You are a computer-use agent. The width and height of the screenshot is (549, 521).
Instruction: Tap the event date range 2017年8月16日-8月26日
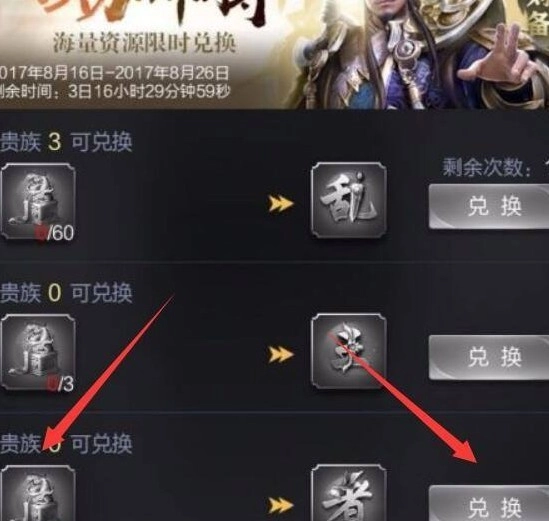point(114,73)
